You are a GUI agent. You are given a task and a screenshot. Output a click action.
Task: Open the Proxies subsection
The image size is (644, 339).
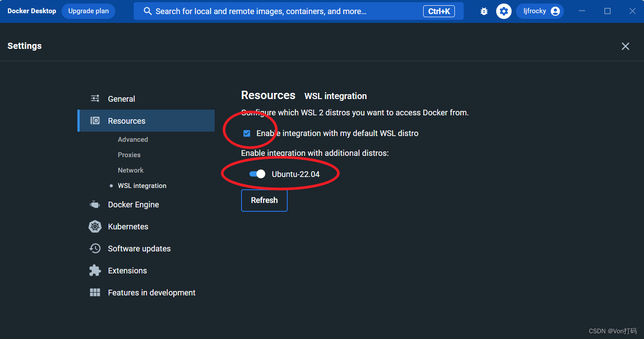coord(129,155)
